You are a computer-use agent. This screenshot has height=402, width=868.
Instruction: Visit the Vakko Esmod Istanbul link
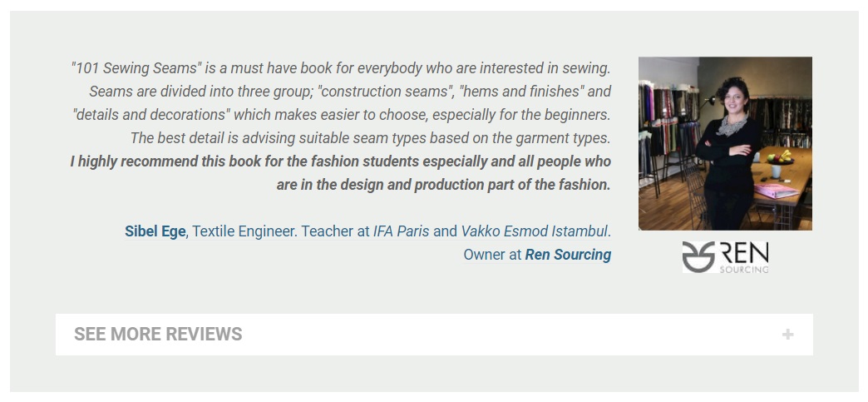point(534,231)
